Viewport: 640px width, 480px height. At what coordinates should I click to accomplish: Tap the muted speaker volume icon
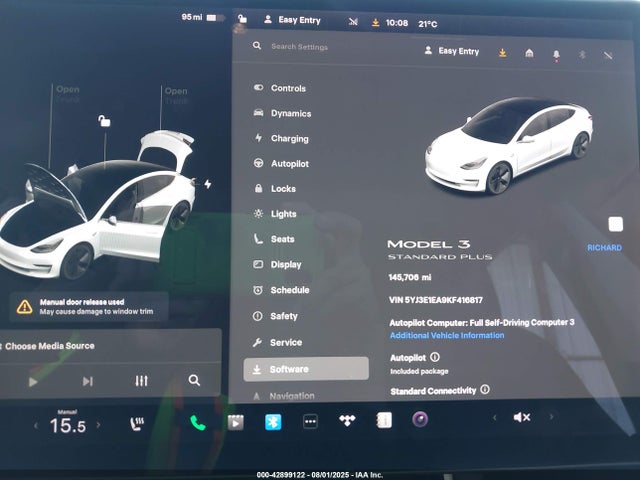coord(522,417)
